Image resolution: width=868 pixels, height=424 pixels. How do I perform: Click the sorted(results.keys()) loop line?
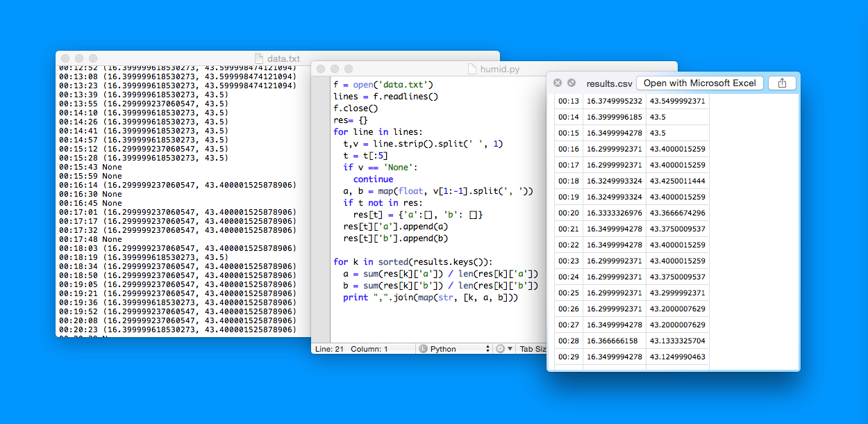412,262
